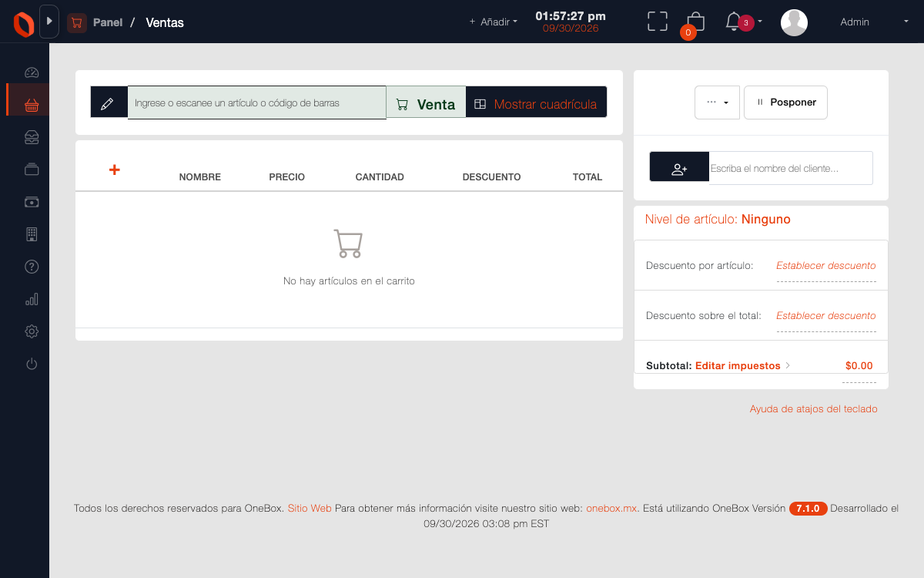Click the red date 09/30/2026 in header
Viewport: 924px width, 578px height.
[571, 29]
